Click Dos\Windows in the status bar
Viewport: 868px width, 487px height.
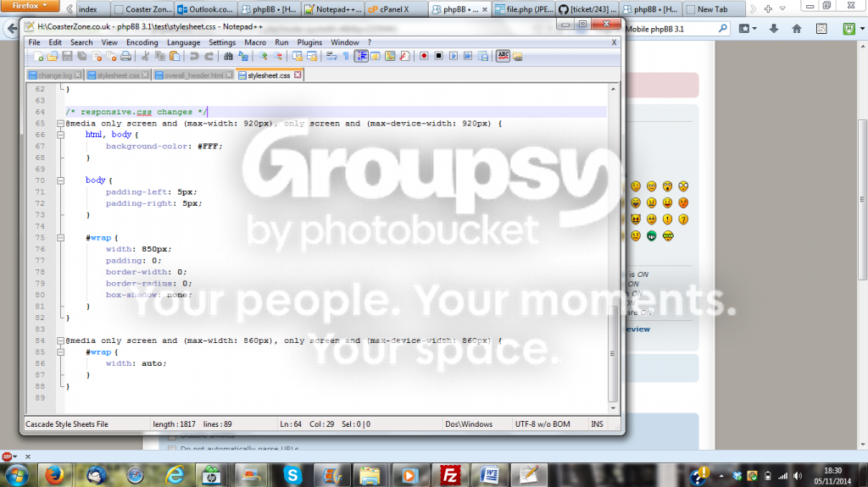[x=468, y=424]
